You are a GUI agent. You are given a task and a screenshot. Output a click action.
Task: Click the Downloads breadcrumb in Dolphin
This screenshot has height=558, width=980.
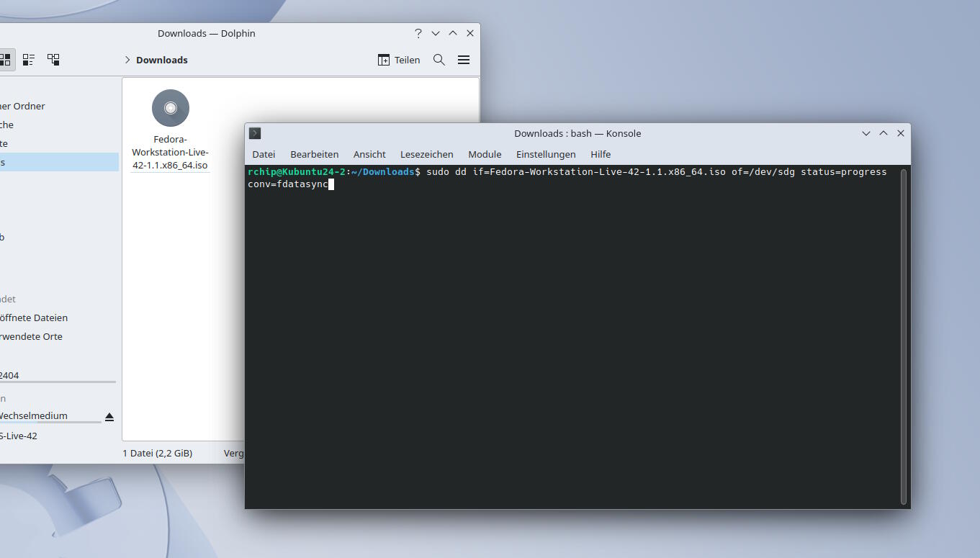tap(162, 60)
